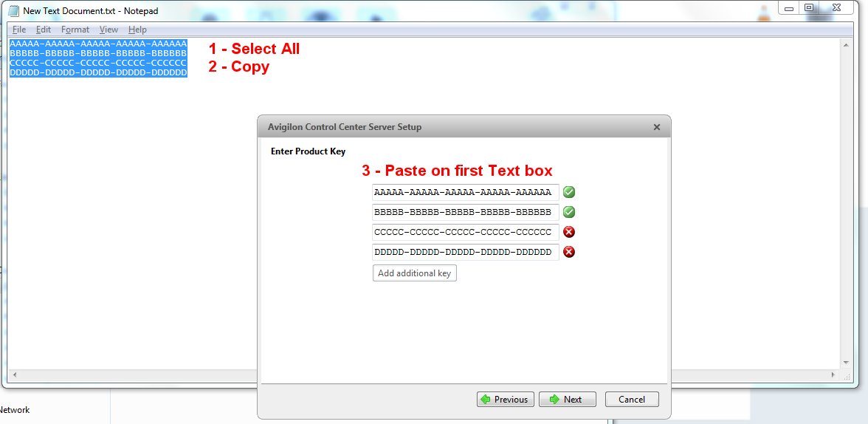The height and width of the screenshot is (424, 868).
Task: Open the File menu in Notepad
Action: point(19,30)
